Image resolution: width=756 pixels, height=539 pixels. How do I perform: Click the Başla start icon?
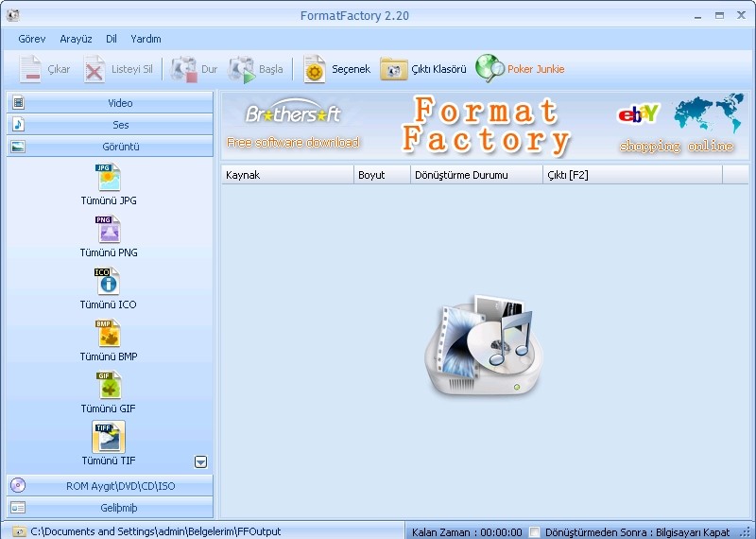[242, 69]
